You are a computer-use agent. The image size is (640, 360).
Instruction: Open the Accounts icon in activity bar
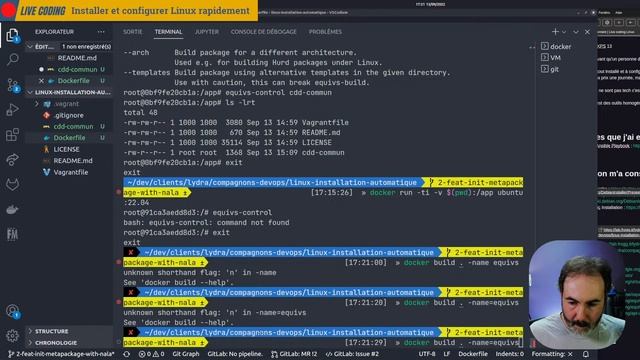(x=12, y=311)
